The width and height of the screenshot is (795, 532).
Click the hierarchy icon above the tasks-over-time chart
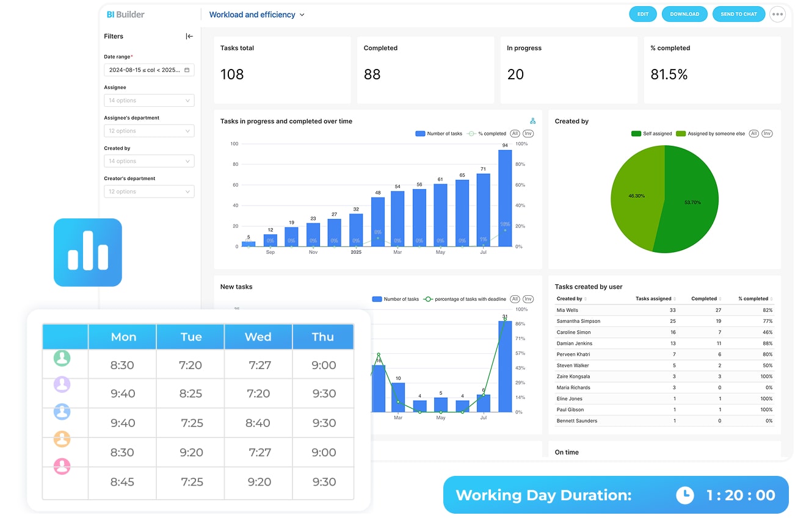(532, 121)
